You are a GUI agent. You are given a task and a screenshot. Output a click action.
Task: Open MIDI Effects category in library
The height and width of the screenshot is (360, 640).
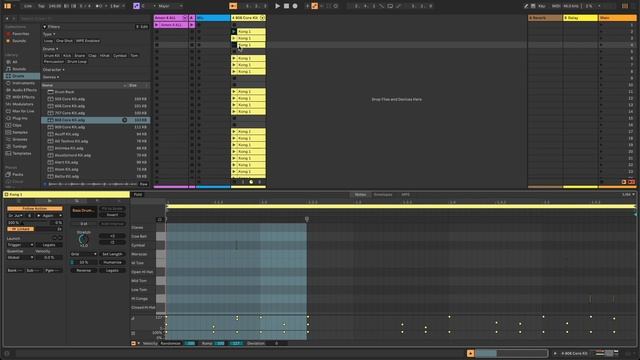(23, 97)
